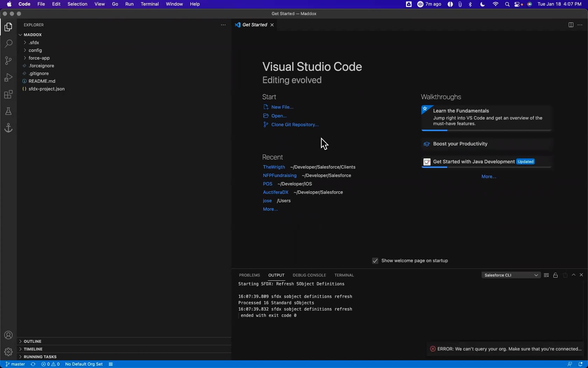
Task: Open the Terminal menu in the menu bar
Action: [149, 4]
